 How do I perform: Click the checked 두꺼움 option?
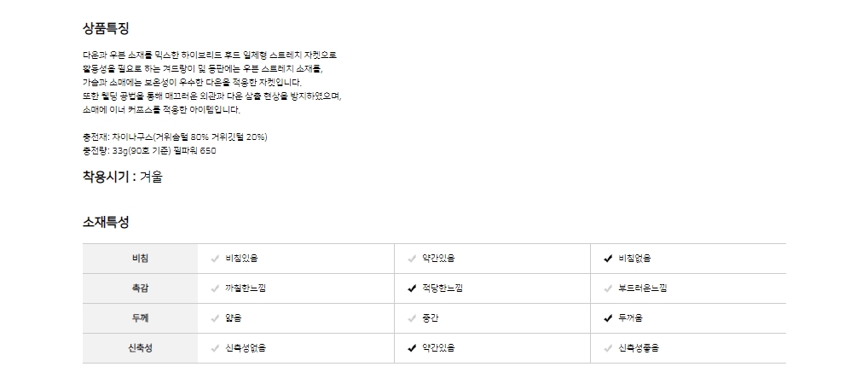pos(608,318)
